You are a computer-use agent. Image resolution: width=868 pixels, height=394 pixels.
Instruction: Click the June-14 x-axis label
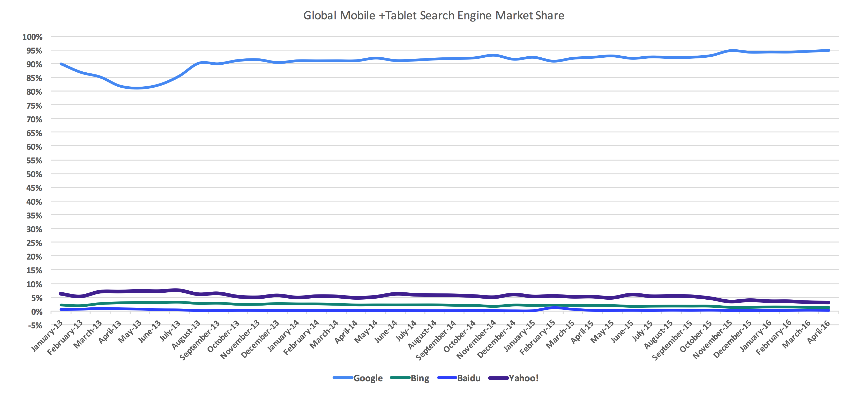click(x=386, y=331)
